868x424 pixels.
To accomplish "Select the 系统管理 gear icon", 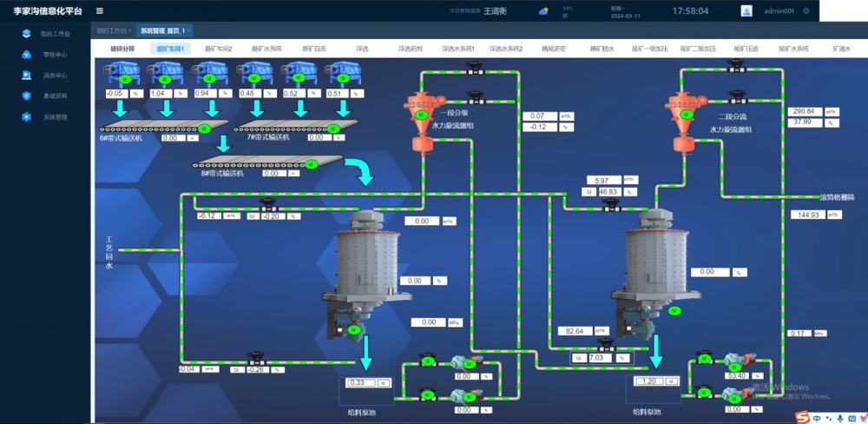I will [x=26, y=116].
